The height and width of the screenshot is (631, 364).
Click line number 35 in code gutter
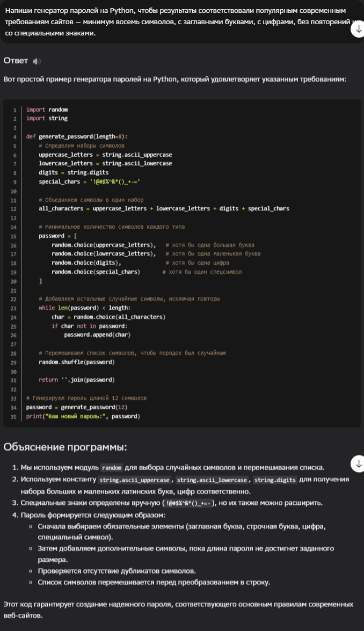click(13, 417)
